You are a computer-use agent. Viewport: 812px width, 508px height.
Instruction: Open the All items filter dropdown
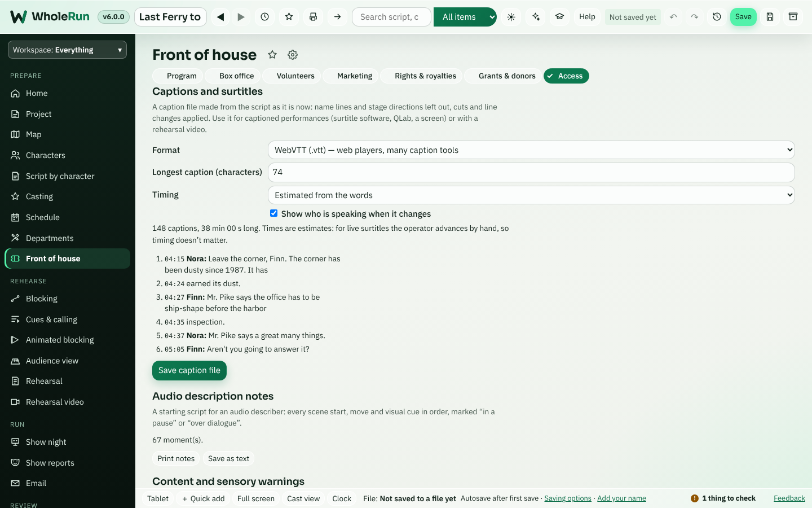pyautogui.click(x=465, y=17)
